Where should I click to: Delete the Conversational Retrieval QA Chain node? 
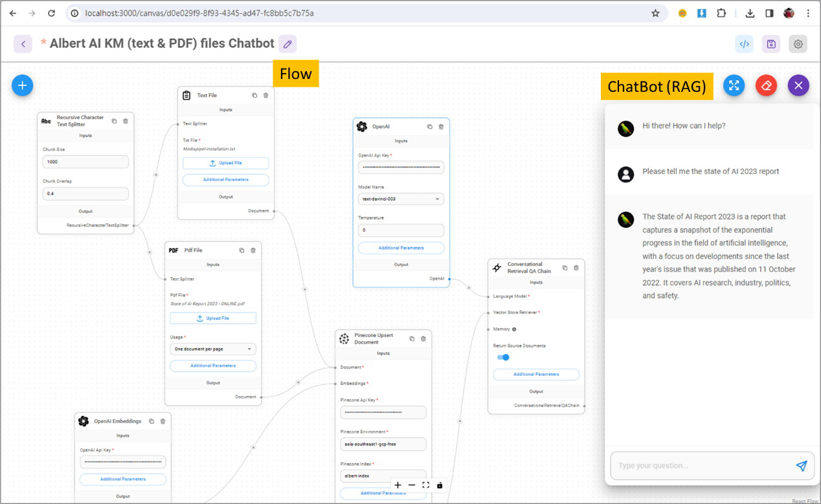click(x=576, y=268)
